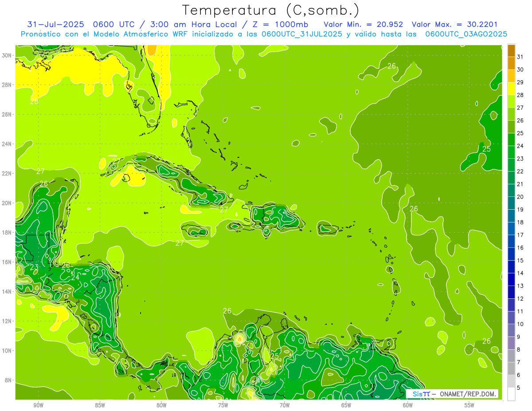The image size is (532, 411).
Task: Click the '70W' longitude axis label
Action: click(x=285, y=405)
